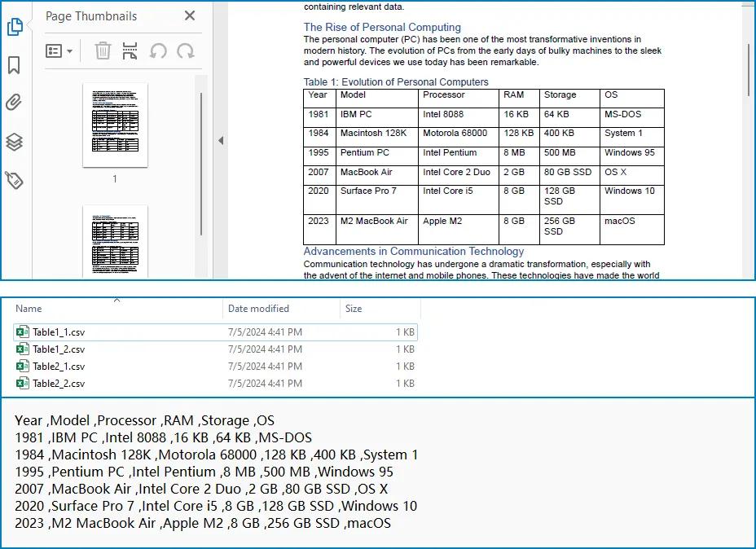Click the page break/print pages icon

point(130,51)
